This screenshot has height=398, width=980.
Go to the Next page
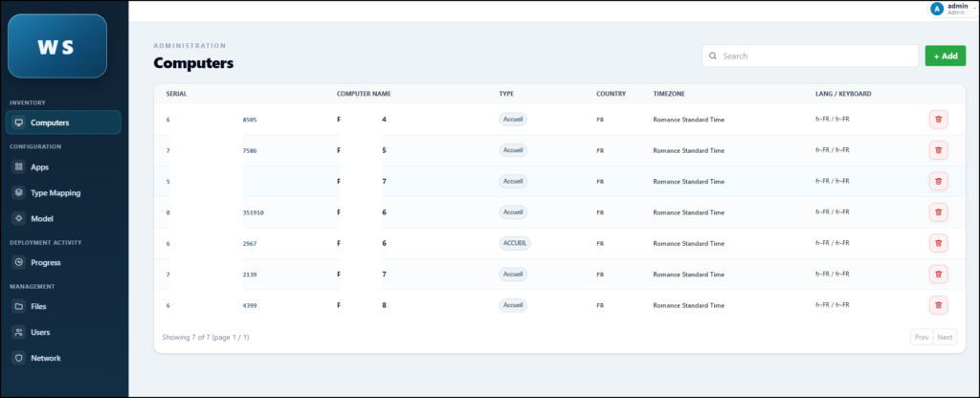[x=945, y=337]
